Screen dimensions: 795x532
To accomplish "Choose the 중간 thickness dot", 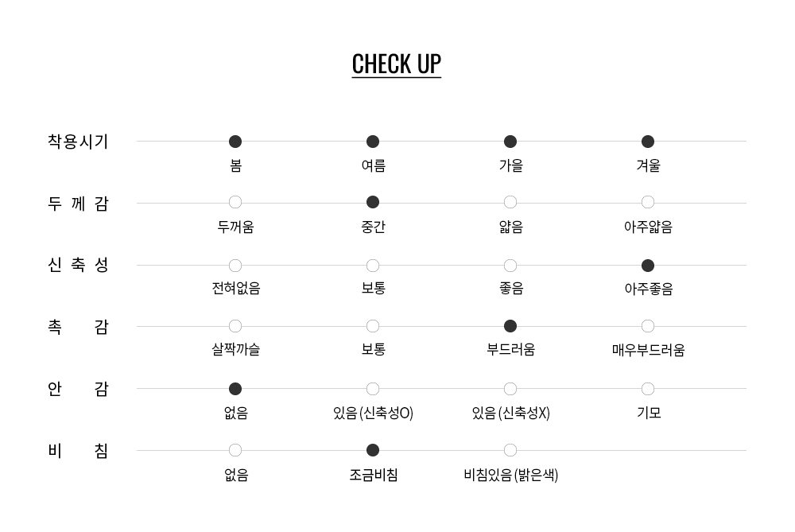I will 373,202.
